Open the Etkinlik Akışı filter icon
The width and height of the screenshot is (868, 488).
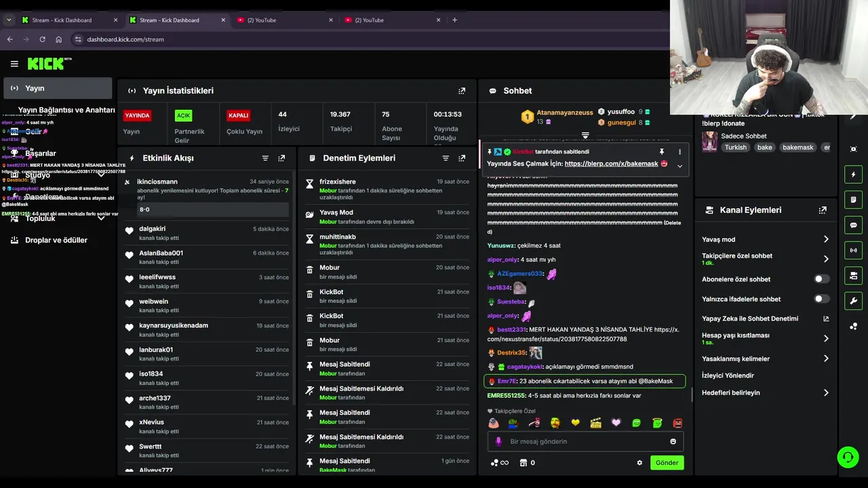[265, 158]
